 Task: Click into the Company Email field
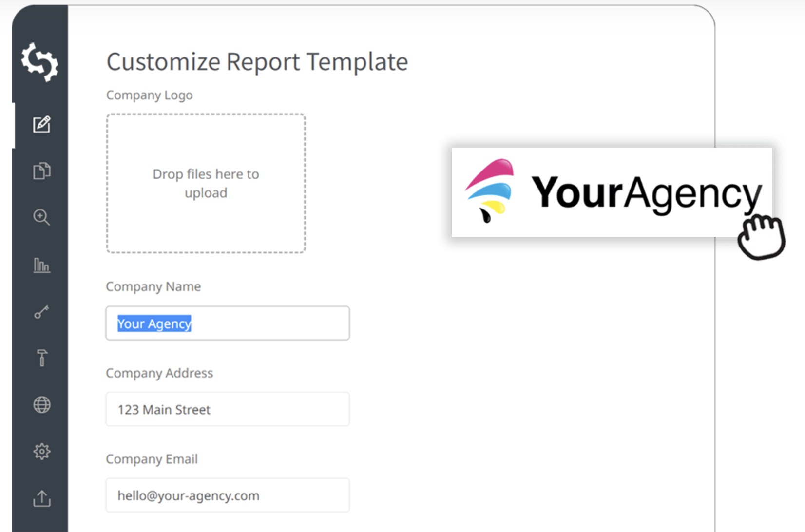point(228,495)
